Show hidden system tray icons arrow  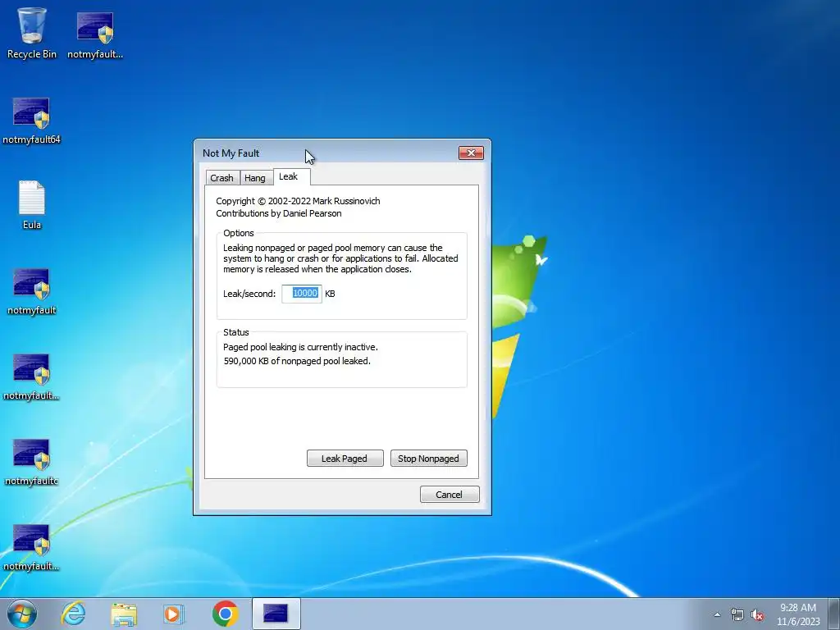717,614
